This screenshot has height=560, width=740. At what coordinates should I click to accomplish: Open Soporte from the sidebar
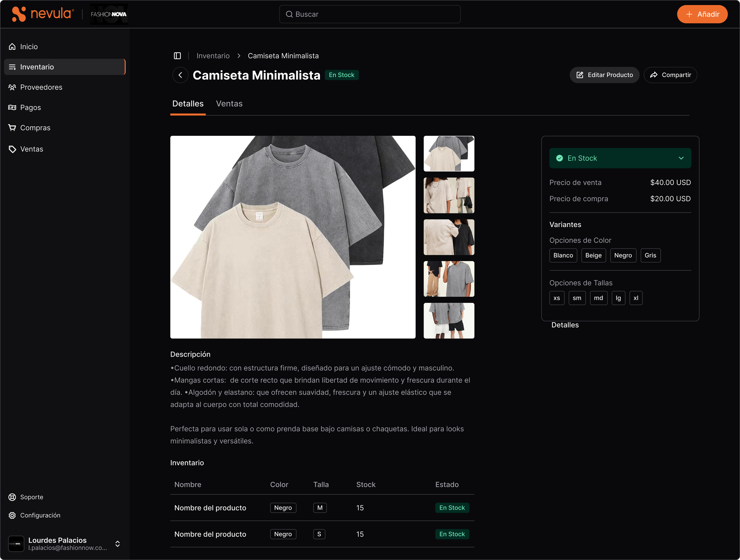pyautogui.click(x=31, y=497)
